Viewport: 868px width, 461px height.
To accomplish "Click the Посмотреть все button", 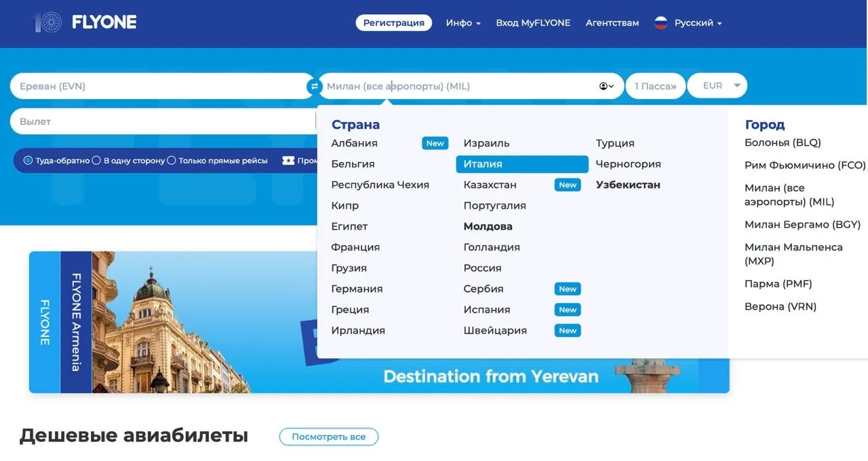I will pos(329,437).
